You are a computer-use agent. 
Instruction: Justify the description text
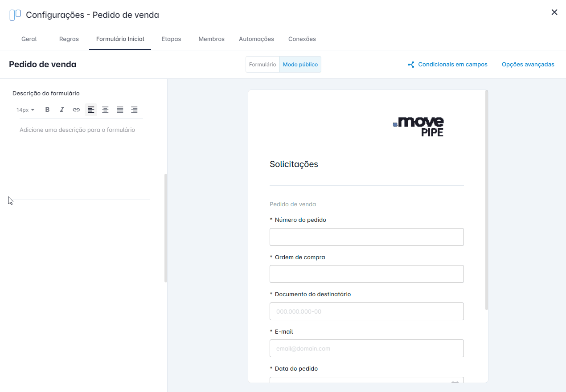click(x=120, y=110)
